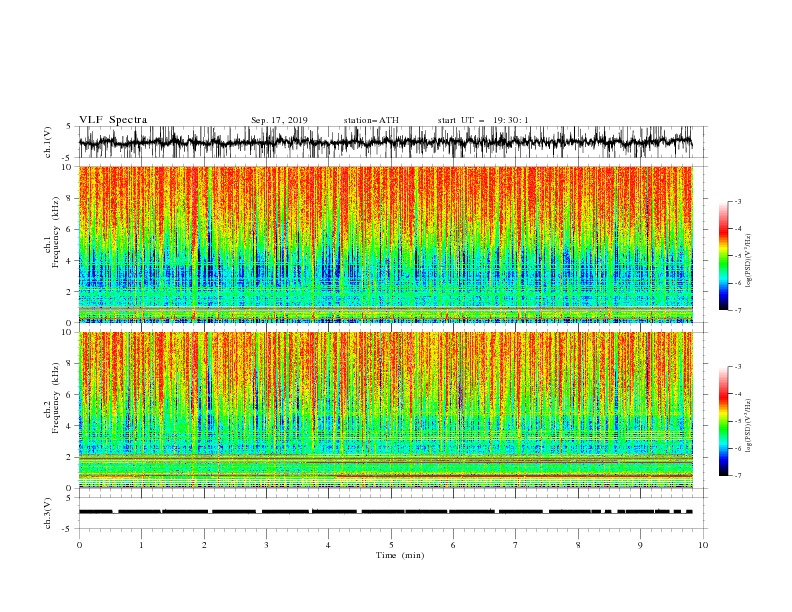Click the ch.2 spectrogram color scale bar
The height and width of the screenshot is (612, 792).
click(x=723, y=421)
